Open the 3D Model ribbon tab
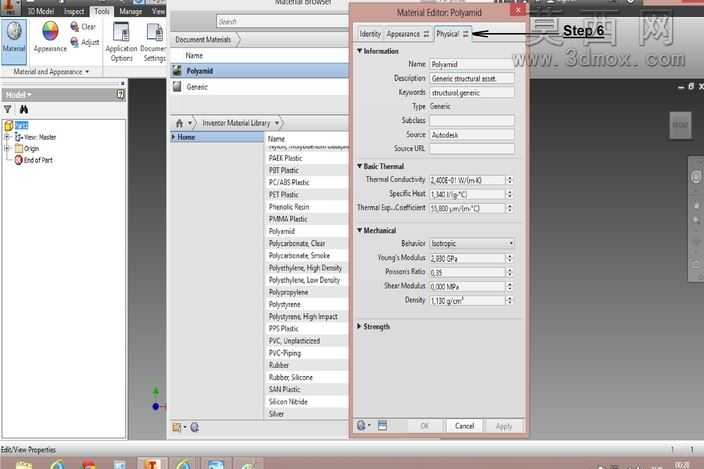The width and height of the screenshot is (704, 469). pyautogui.click(x=40, y=12)
